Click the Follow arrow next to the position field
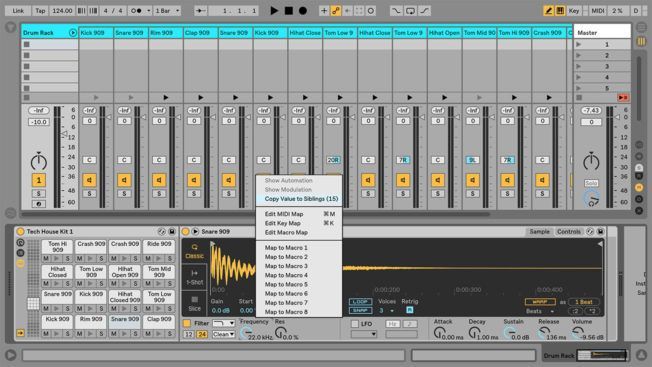Viewport: 652px width, 367px height. coord(200,11)
